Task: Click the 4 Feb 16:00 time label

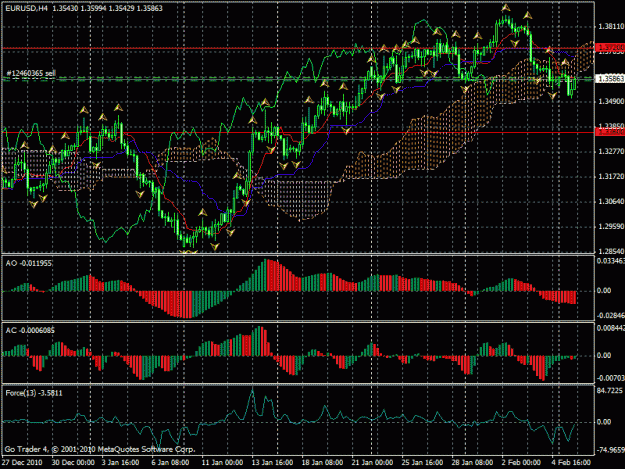Action: coord(571,462)
